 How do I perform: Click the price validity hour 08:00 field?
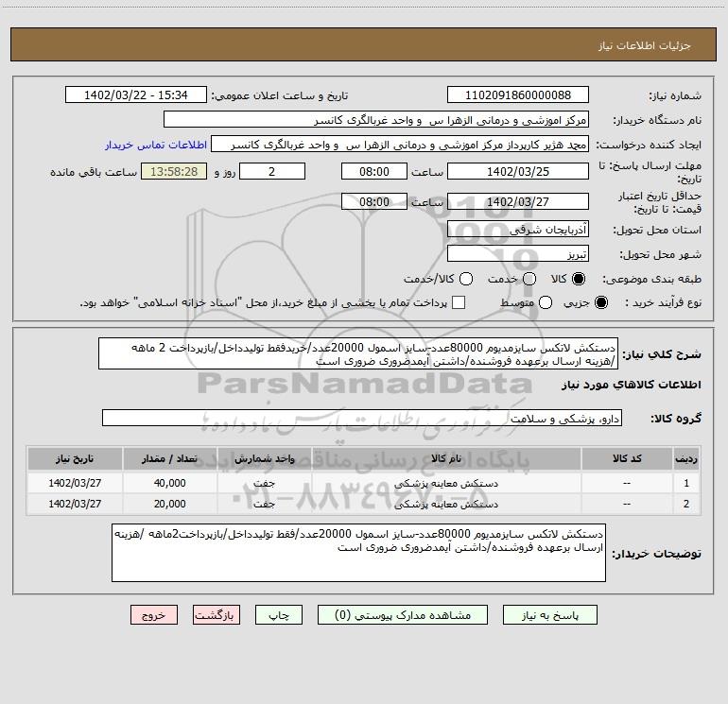374,201
